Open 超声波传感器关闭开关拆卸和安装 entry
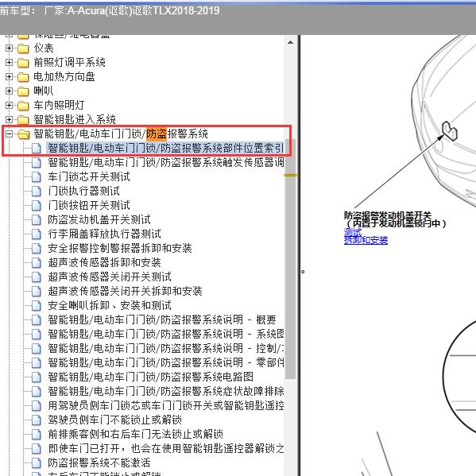This screenshot has width=476, height=476. [125, 291]
